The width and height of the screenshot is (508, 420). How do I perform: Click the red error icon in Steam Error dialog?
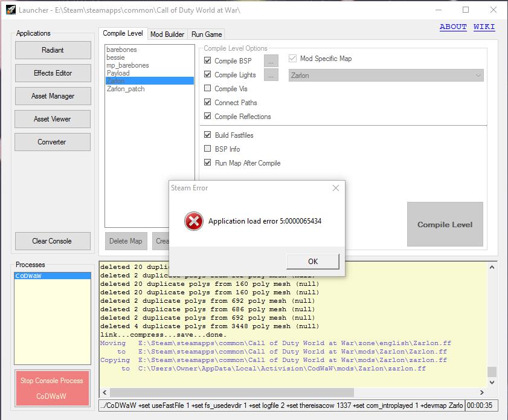[x=194, y=221]
